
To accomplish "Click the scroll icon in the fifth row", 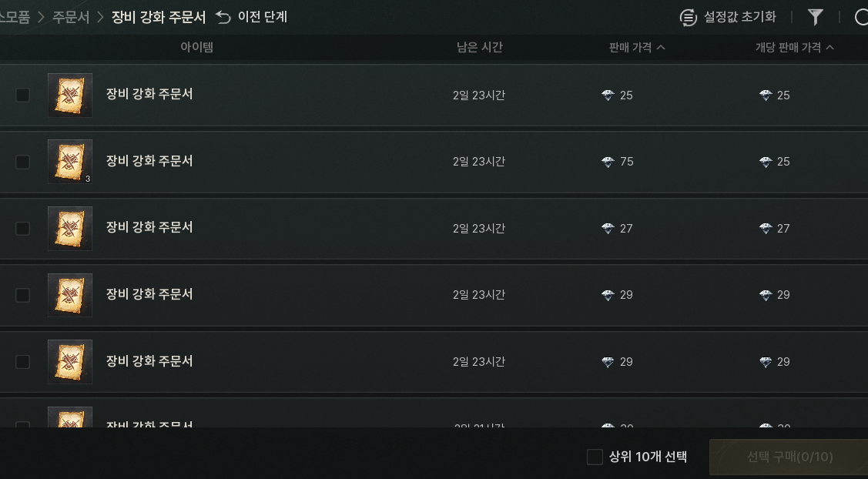I will (x=70, y=362).
